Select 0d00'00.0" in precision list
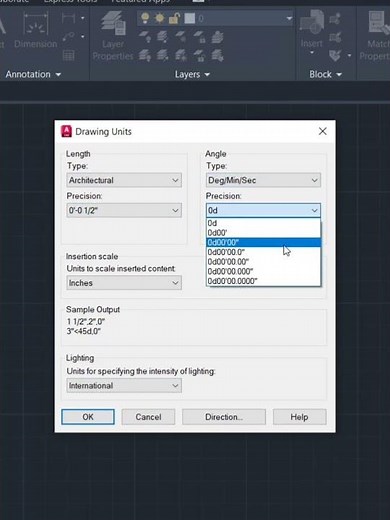Screen dimensions: 390x520 click(263, 252)
